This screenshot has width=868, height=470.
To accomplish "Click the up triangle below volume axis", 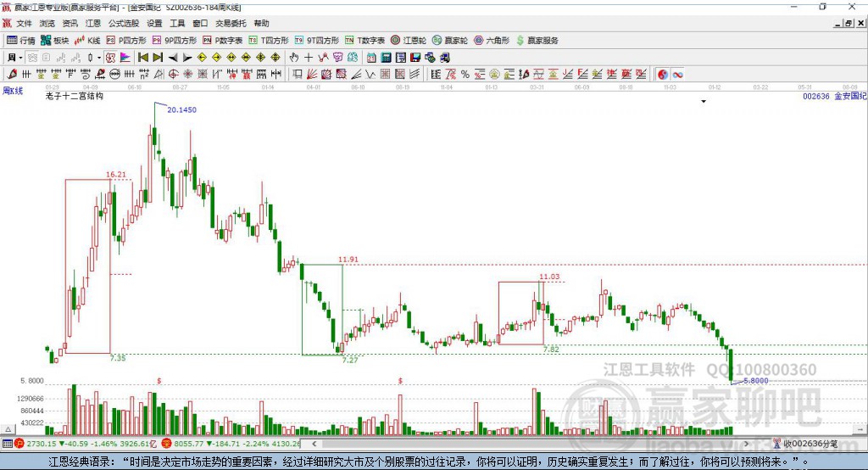I will pyautogui.click(x=8, y=429).
